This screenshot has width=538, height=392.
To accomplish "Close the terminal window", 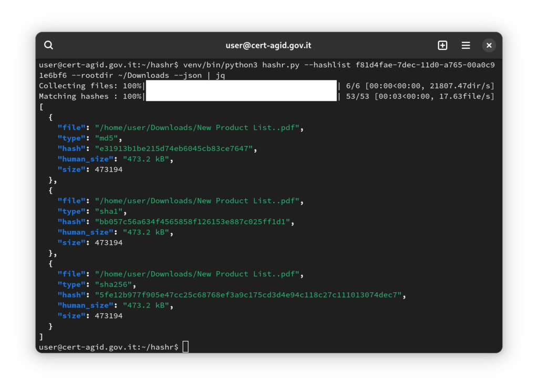I will tap(489, 45).
